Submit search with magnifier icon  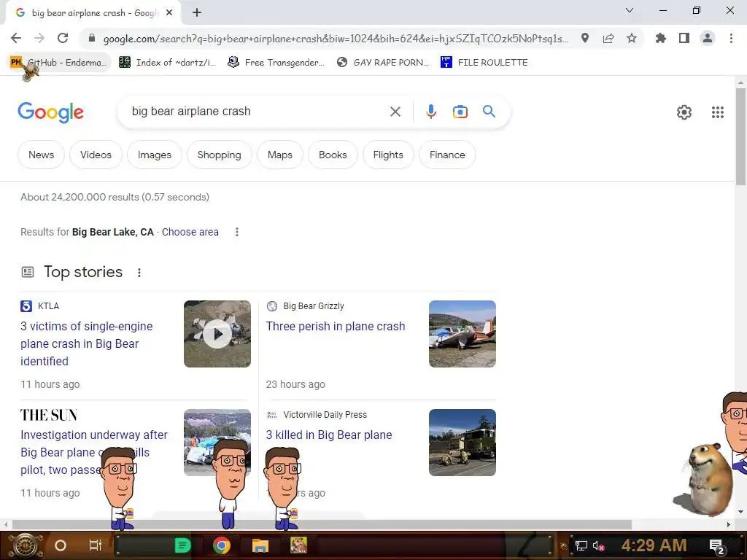coord(489,112)
